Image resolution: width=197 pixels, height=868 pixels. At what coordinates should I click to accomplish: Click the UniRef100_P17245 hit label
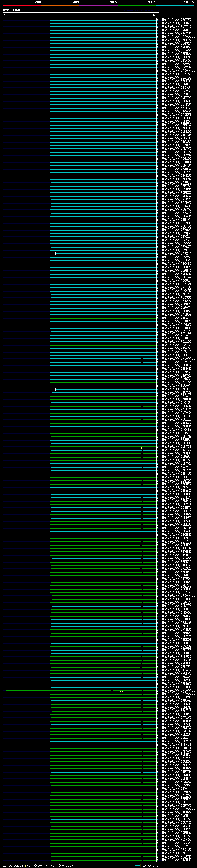[177, 352]
